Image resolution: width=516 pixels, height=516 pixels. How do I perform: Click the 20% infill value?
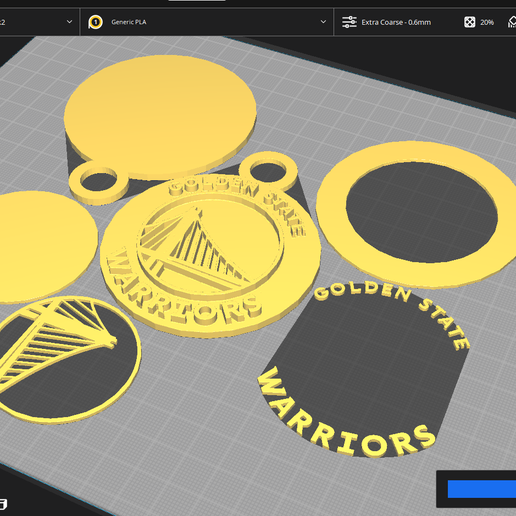(487, 22)
